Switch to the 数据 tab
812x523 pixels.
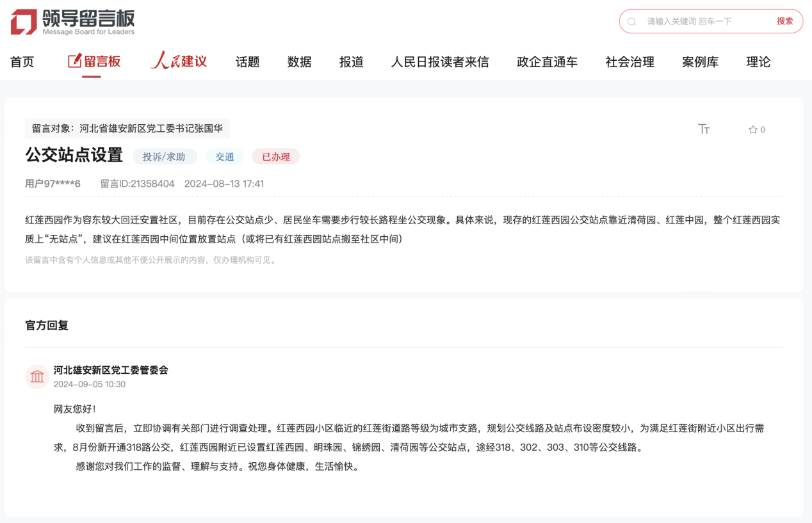click(299, 61)
